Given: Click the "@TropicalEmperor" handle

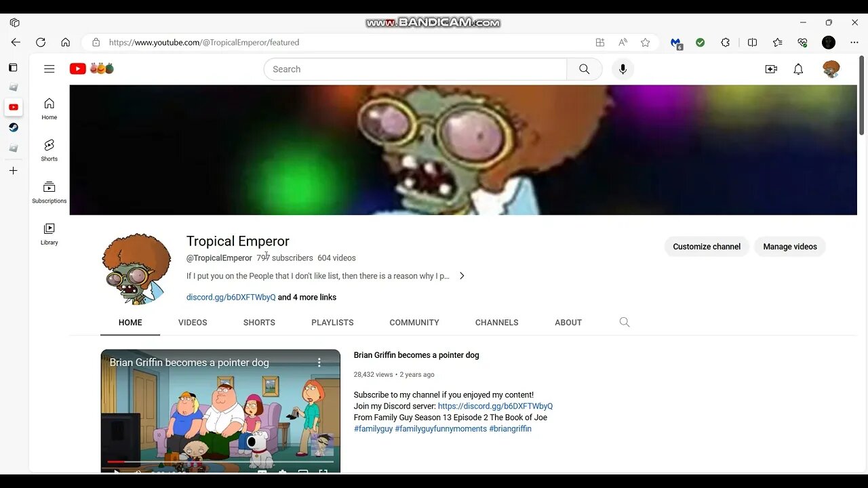Looking at the screenshot, I should point(219,258).
